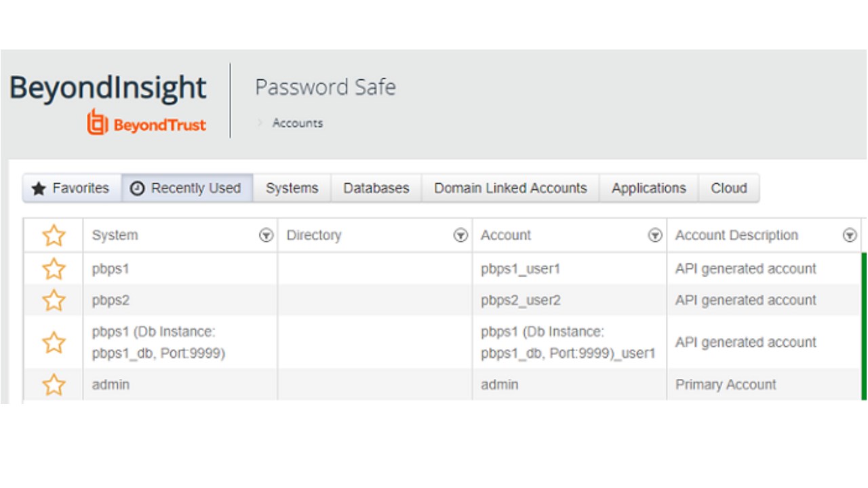This screenshot has width=868, height=488.
Task: Select the Recently Used tab
Action: tap(186, 188)
